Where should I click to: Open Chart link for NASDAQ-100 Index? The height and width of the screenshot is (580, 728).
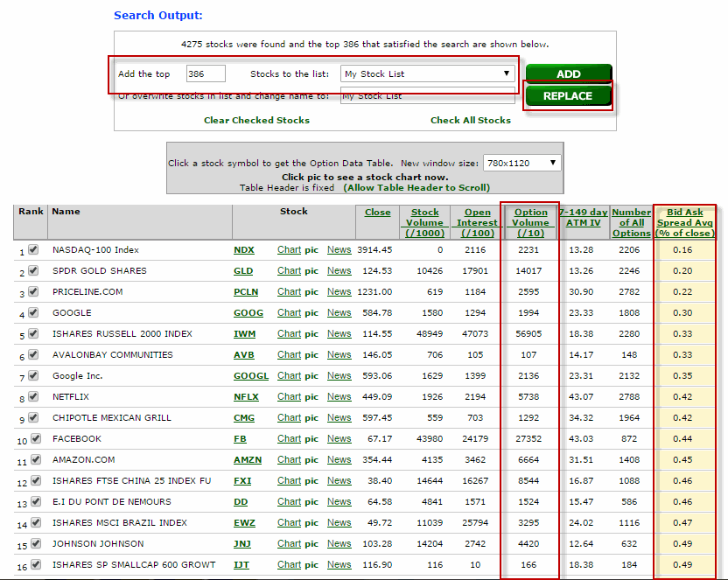[x=290, y=249]
